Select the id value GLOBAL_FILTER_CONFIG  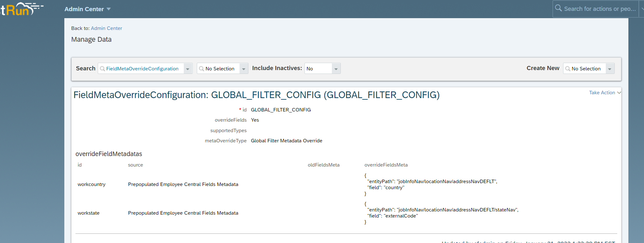click(x=281, y=110)
